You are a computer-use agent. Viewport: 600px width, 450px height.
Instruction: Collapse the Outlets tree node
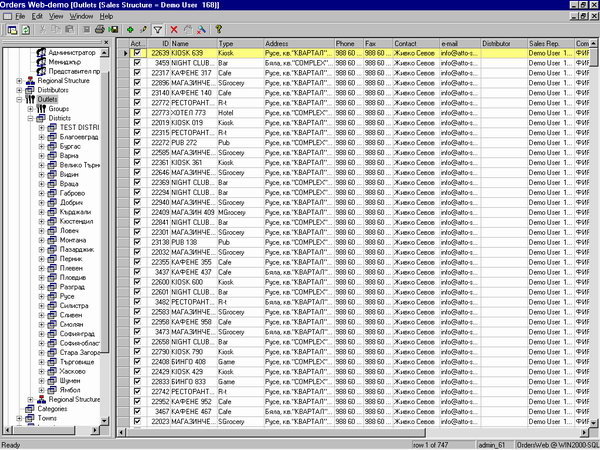19,99
